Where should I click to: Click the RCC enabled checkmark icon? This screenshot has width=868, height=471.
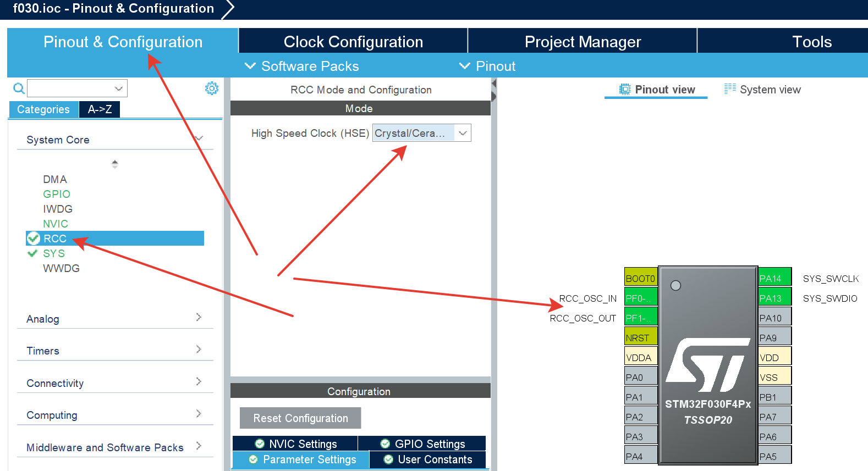click(x=34, y=239)
